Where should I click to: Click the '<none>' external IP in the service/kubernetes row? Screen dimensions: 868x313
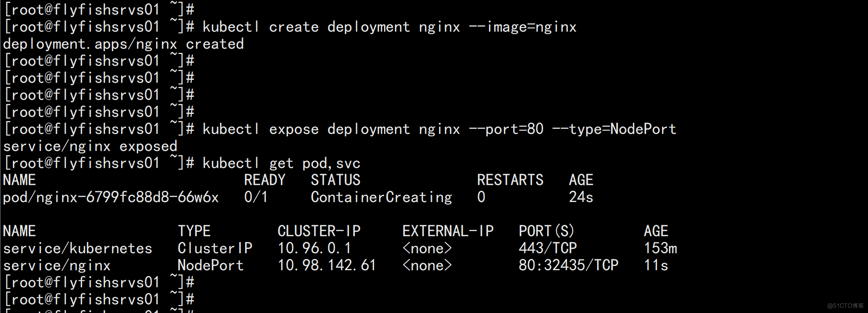[427, 249]
